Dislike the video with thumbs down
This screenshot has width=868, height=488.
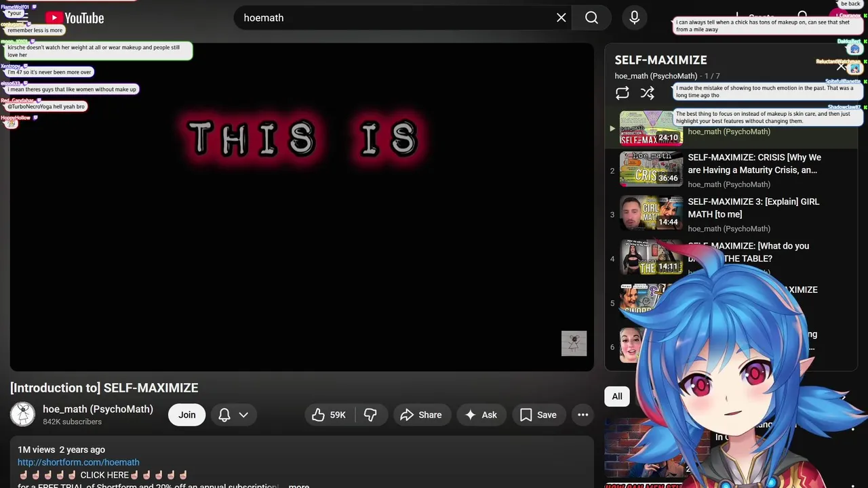(371, 415)
